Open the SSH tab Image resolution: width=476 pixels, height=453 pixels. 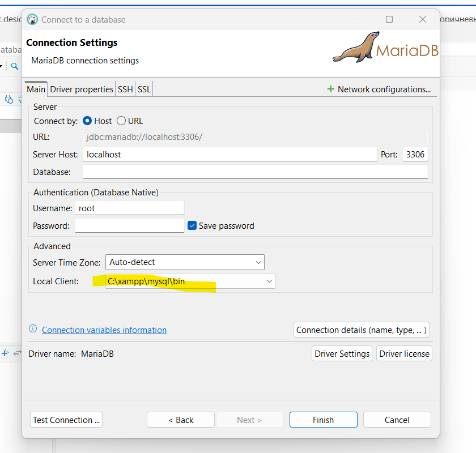pyautogui.click(x=125, y=89)
